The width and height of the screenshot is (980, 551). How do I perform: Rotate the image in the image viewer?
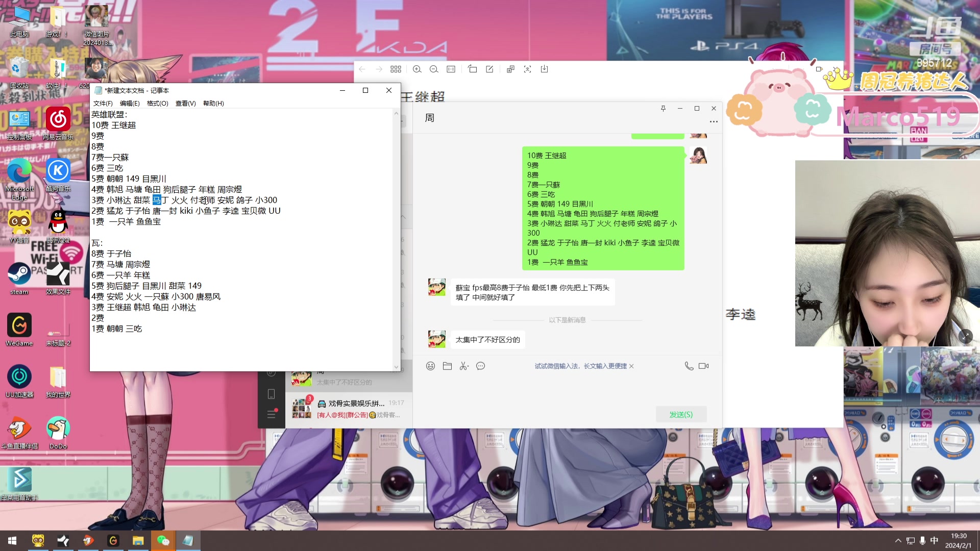click(x=472, y=69)
